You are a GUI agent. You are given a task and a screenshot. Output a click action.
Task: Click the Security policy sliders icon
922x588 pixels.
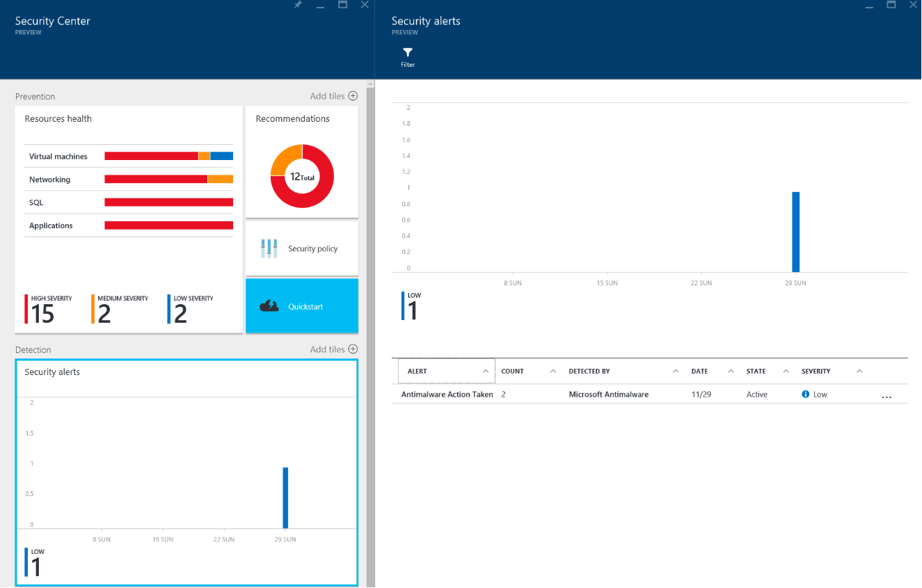coord(269,248)
